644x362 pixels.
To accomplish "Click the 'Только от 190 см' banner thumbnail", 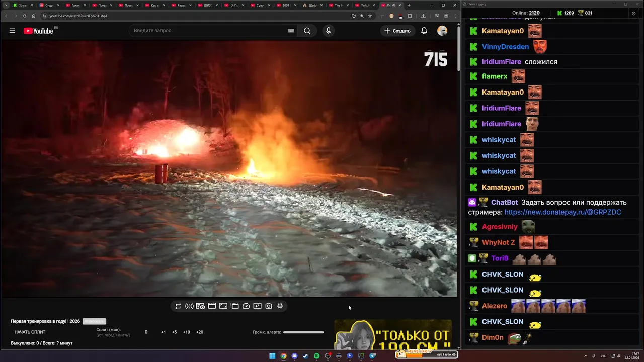I will tap(393, 334).
